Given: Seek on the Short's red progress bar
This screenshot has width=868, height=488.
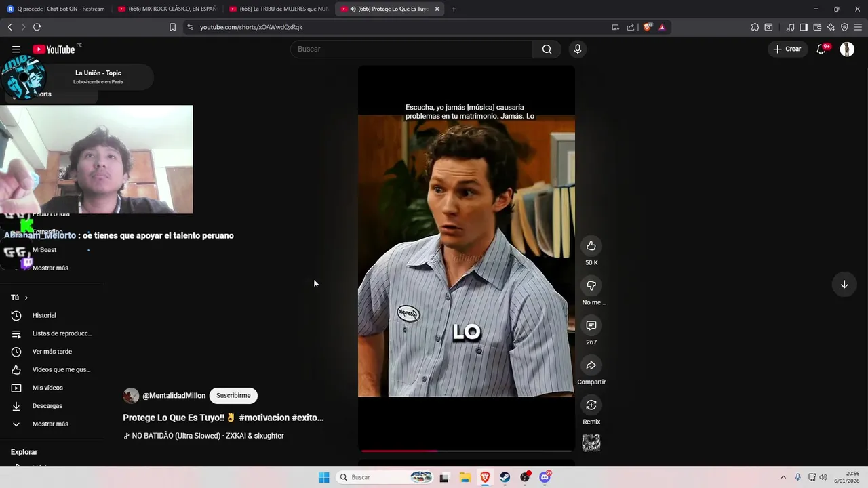Looking at the screenshot, I should pos(467,451).
